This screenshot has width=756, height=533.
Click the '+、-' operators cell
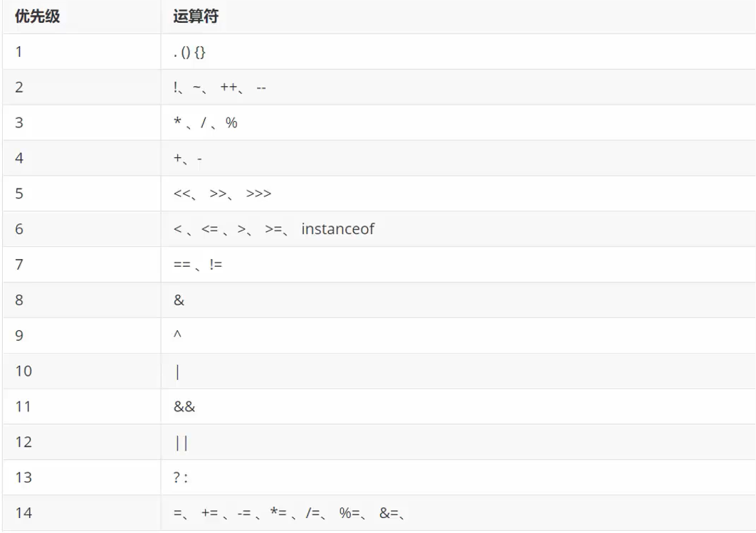[188, 159]
